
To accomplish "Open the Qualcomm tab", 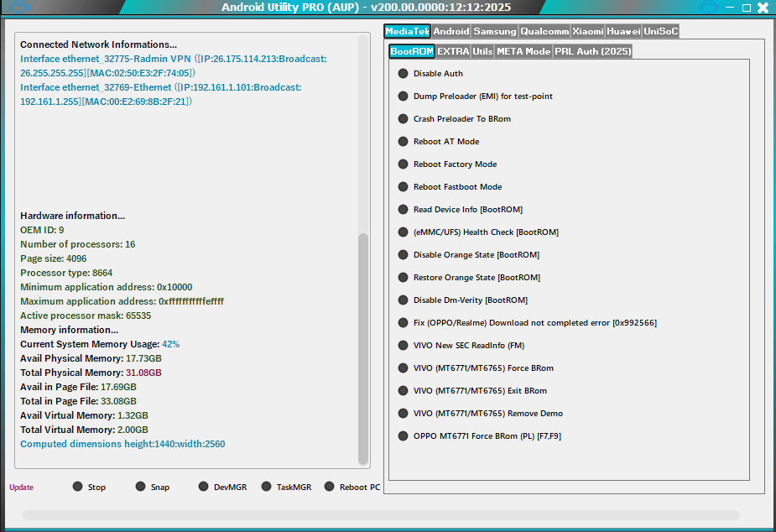I will pos(544,31).
